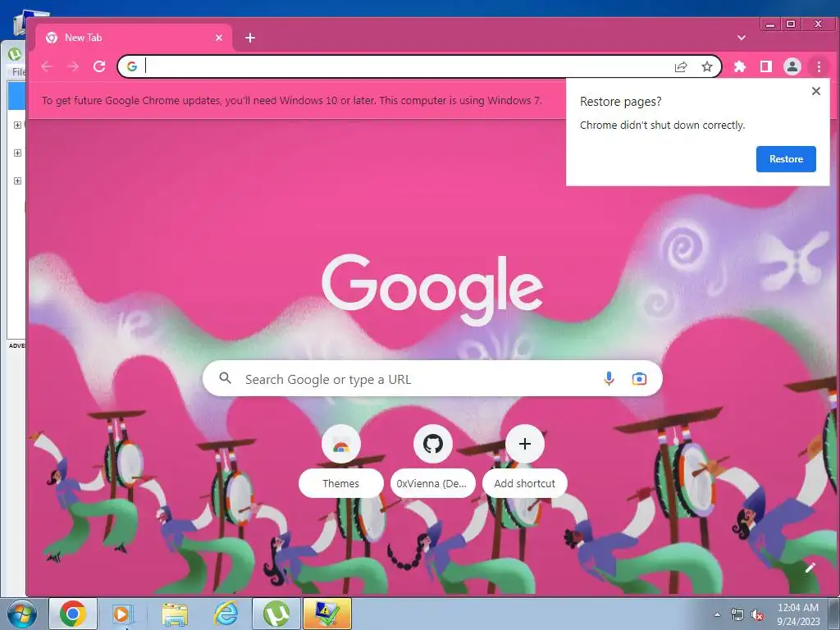
Task: Focus the Chrome address bar
Action: (407, 66)
